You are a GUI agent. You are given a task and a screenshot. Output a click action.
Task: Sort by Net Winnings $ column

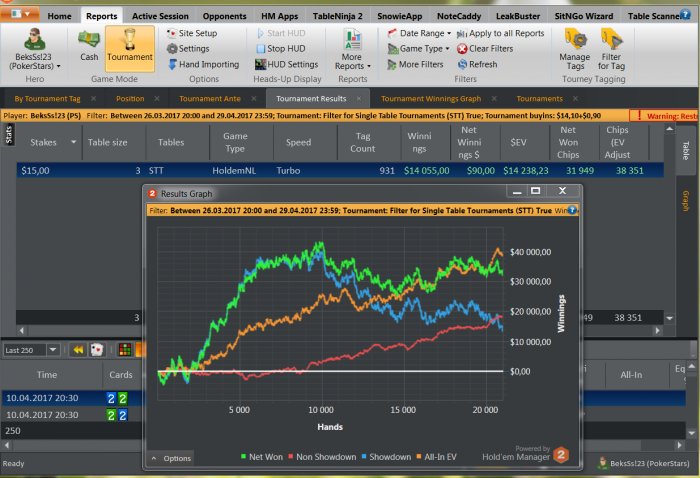pos(469,142)
